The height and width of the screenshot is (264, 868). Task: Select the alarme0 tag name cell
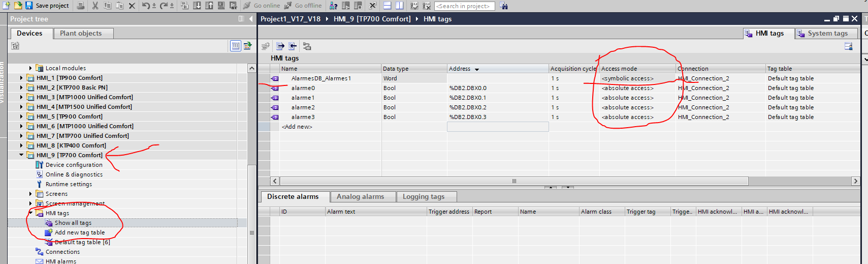click(x=331, y=88)
